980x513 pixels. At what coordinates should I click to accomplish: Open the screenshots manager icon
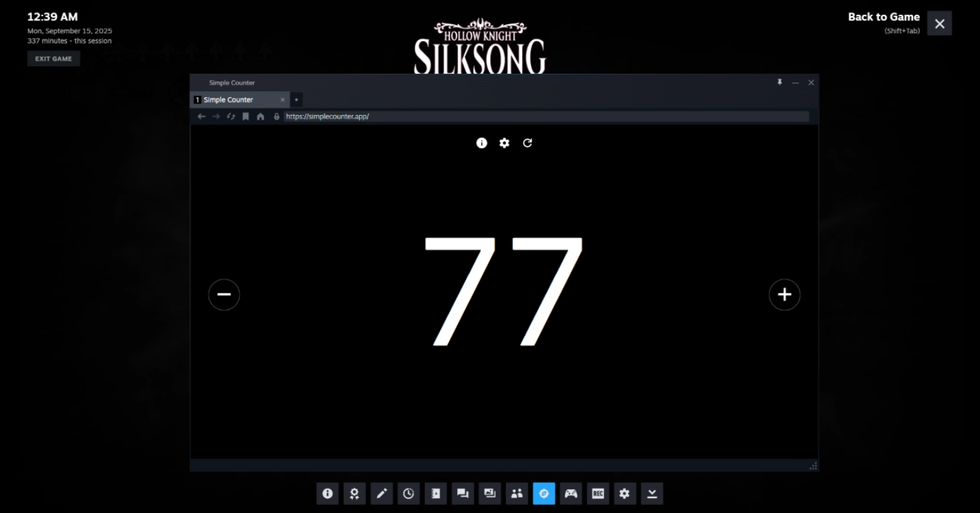coord(490,493)
